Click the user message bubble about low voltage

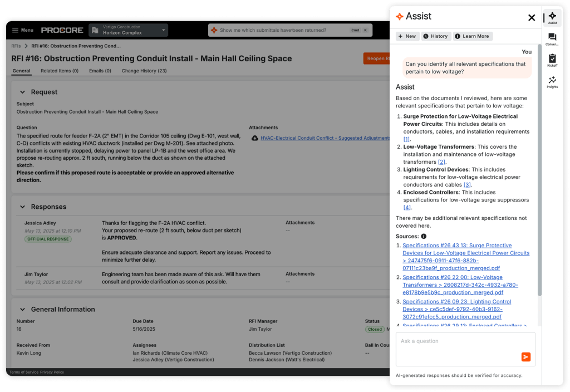coord(467,68)
